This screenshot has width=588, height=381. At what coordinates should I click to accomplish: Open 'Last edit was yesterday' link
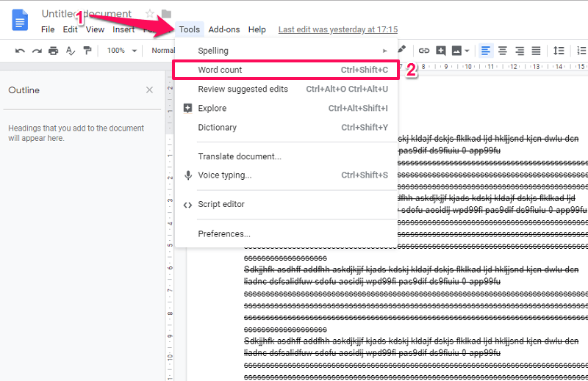338,29
